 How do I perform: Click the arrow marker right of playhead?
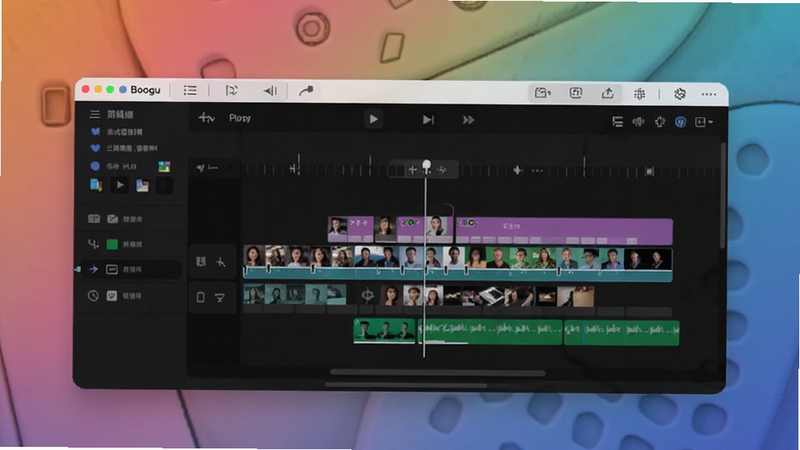[x=442, y=170]
